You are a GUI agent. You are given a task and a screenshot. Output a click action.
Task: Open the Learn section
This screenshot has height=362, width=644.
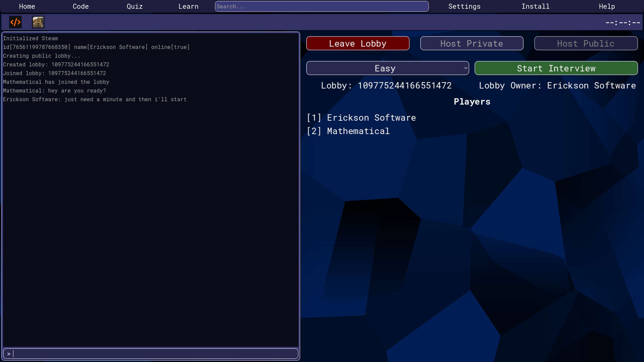click(x=189, y=6)
